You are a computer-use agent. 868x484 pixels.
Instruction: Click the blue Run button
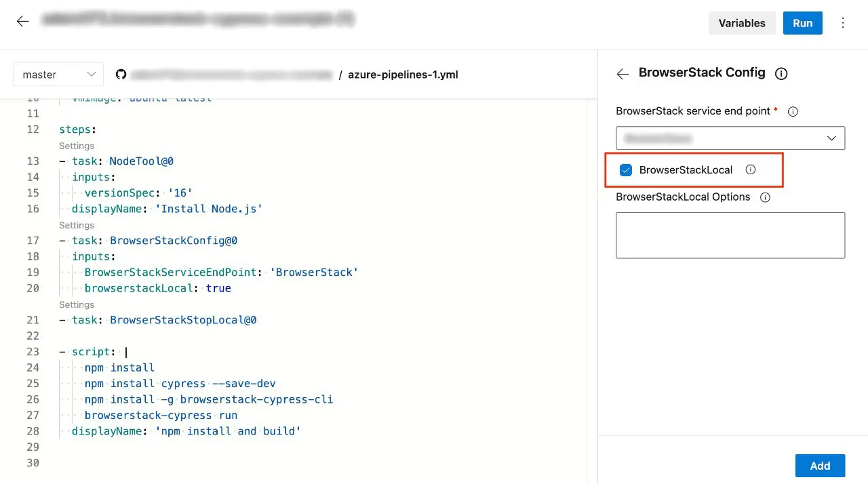click(x=802, y=23)
